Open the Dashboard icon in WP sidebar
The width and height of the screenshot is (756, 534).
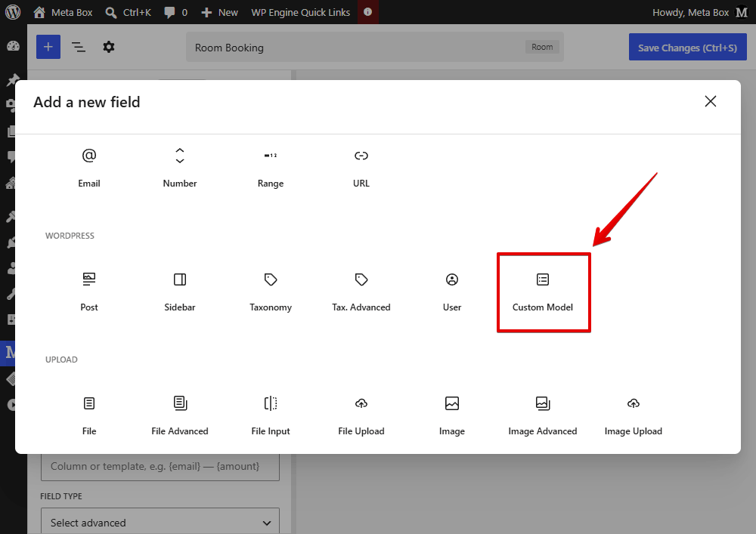(x=13, y=46)
